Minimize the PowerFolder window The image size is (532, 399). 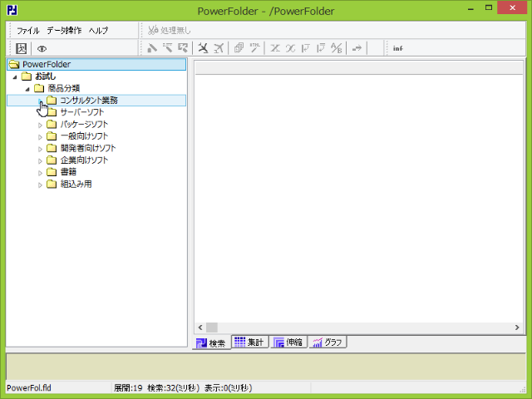tap(470, 9)
